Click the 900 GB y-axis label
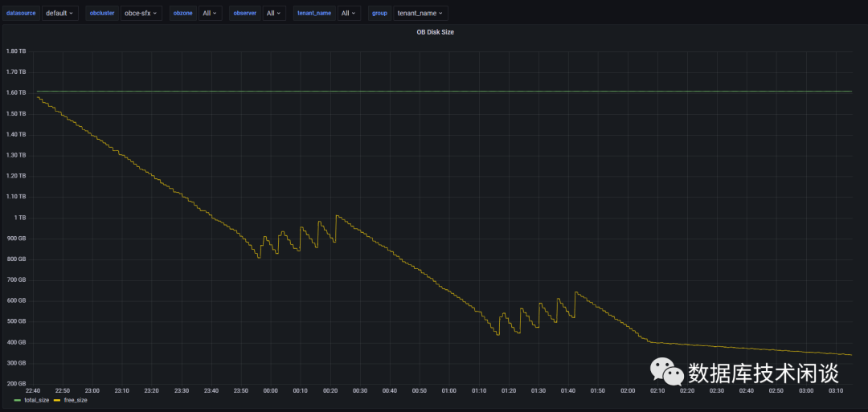The image size is (868, 412). pyautogui.click(x=15, y=239)
